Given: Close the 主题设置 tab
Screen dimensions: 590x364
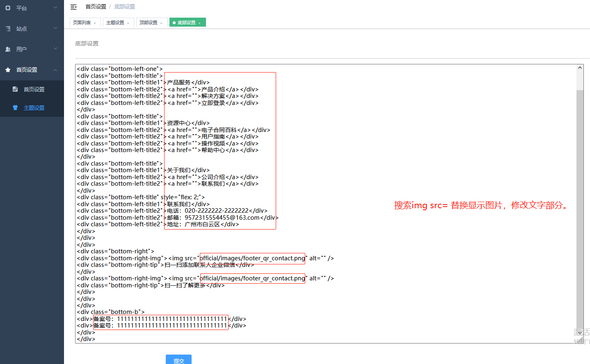Looking at the screenshot, I should pyautogui.click(x=128, y=23).
